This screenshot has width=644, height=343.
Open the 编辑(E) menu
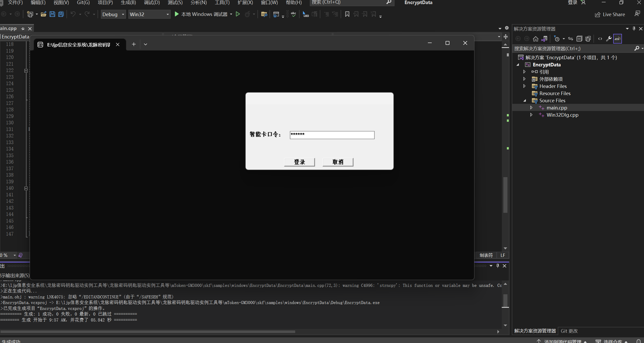pos(38,3)
